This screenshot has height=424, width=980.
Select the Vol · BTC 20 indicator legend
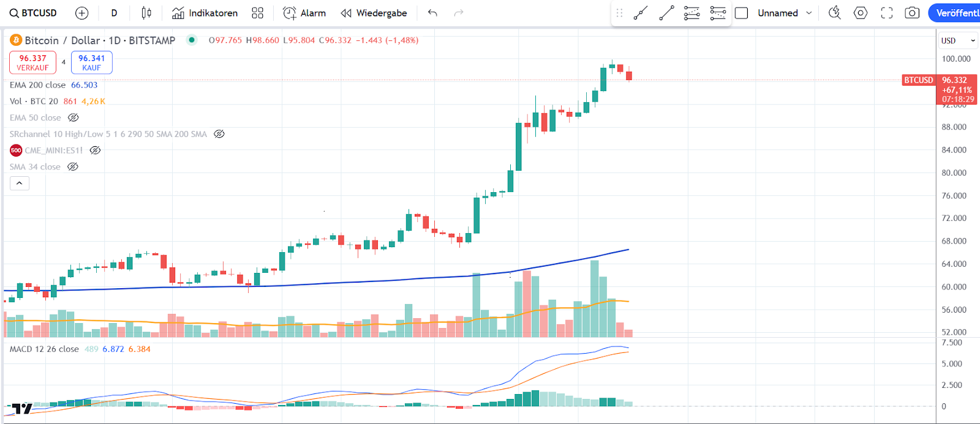coord(34,102)
